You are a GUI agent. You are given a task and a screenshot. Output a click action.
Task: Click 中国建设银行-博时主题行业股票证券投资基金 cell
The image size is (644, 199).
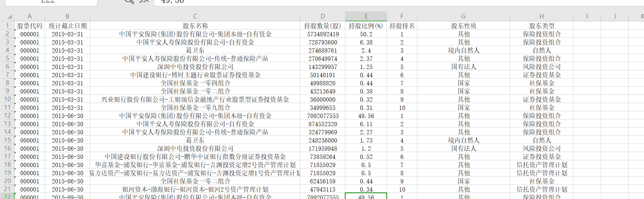(x=195, y=75)
